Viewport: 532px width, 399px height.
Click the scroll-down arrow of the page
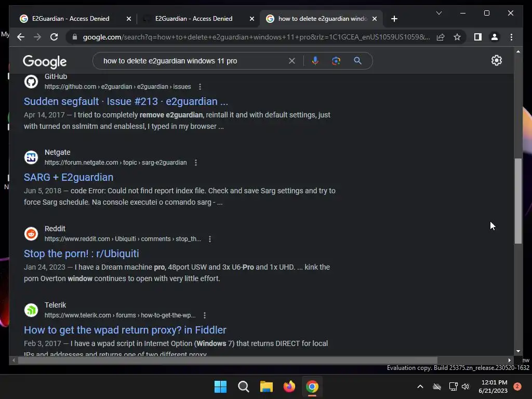click(x=518, y=351)
